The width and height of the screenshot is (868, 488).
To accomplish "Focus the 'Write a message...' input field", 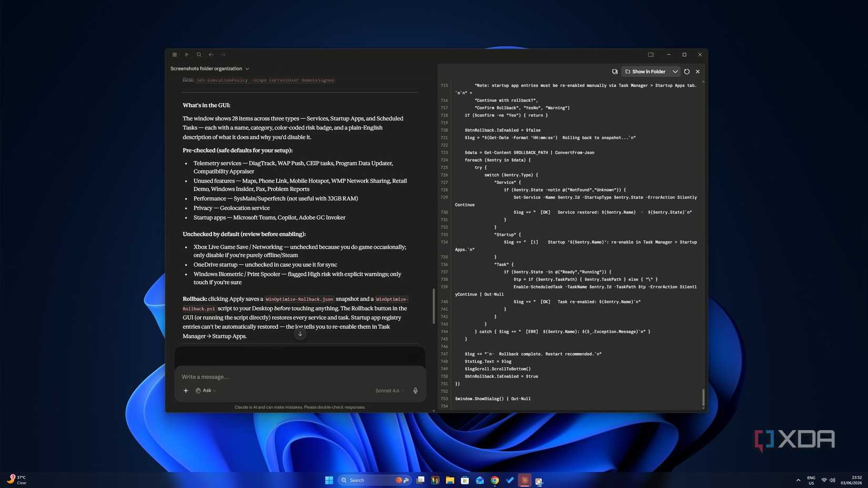I will (300, 377).
